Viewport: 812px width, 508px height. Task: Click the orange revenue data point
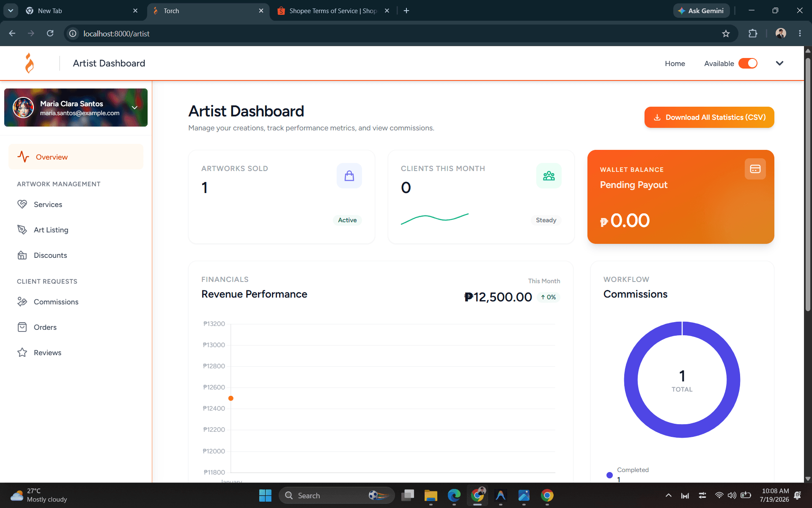click(231, 398)
